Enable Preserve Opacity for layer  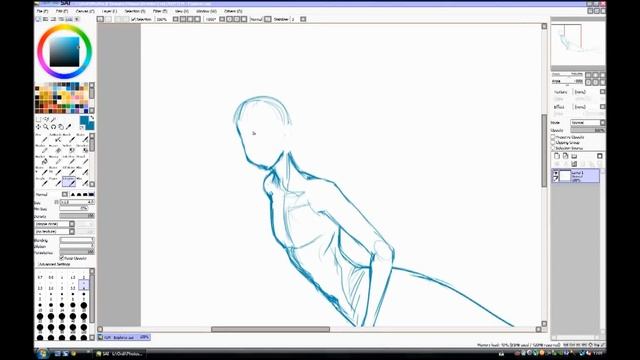click(553, 137)
